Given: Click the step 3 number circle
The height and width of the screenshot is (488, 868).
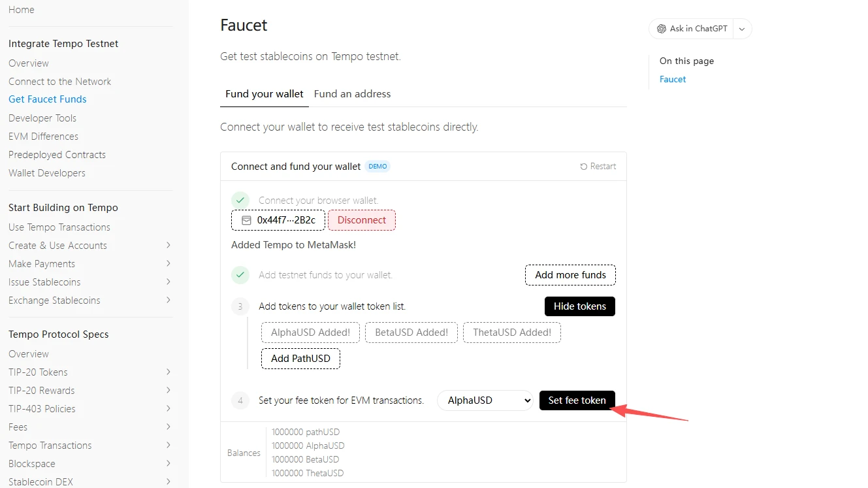Looking at the screenshot, I should (240, 306).
